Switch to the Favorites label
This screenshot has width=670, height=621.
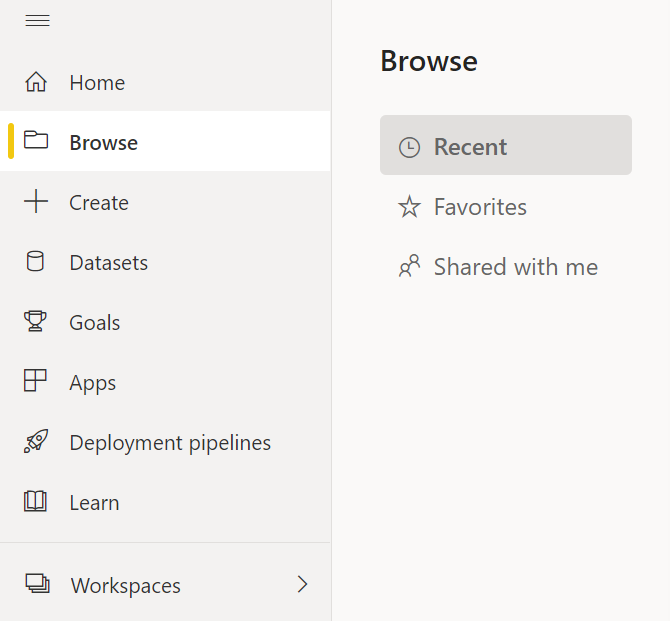click(480, 207)
